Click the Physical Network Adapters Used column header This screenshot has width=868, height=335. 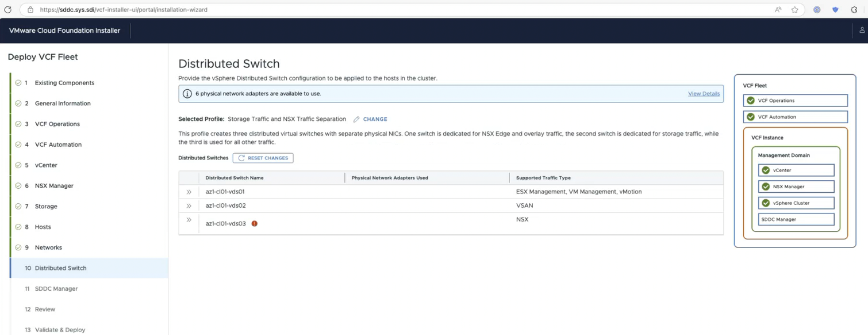pos(390,178)
